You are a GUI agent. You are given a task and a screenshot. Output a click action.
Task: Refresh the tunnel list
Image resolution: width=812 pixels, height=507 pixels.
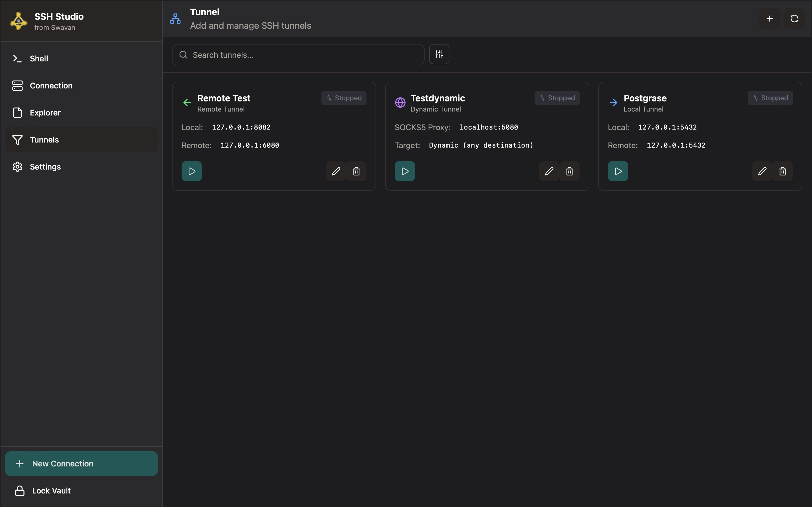[x=794, y=19]
